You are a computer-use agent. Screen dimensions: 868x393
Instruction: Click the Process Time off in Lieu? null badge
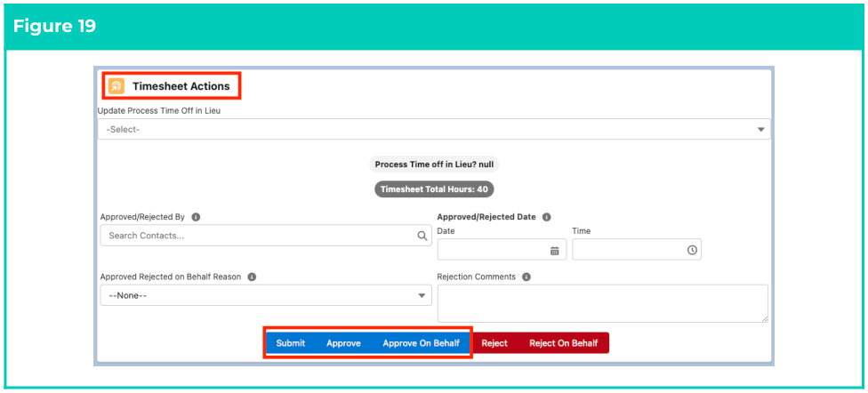pyautogui.click(x=434, y=164)
